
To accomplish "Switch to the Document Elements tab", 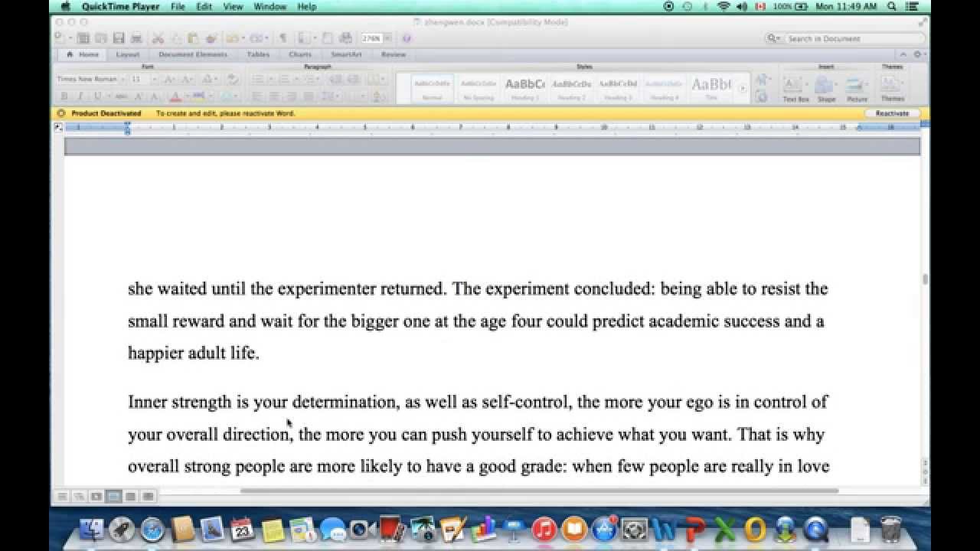I will [x=193, y=54].
